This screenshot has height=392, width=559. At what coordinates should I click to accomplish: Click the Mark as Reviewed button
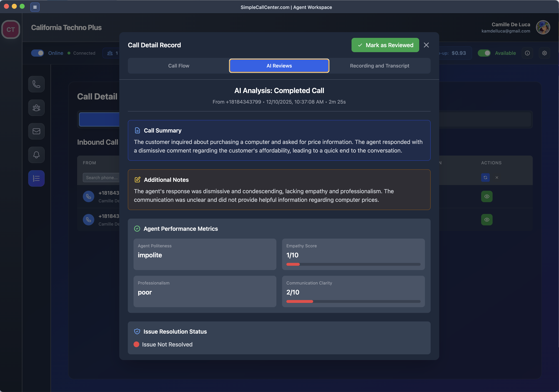tap(385, 45)
